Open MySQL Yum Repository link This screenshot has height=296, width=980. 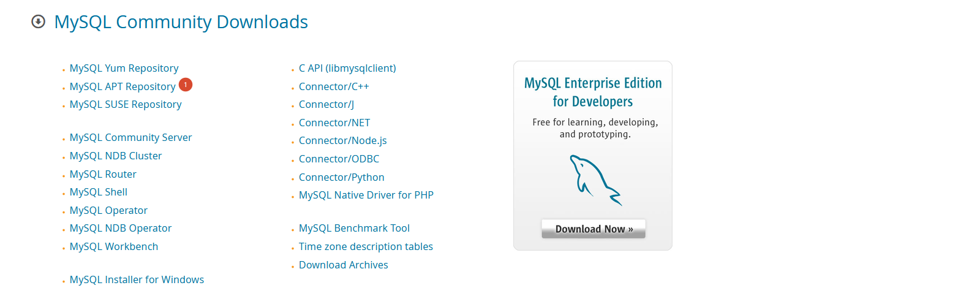point(124,68)
